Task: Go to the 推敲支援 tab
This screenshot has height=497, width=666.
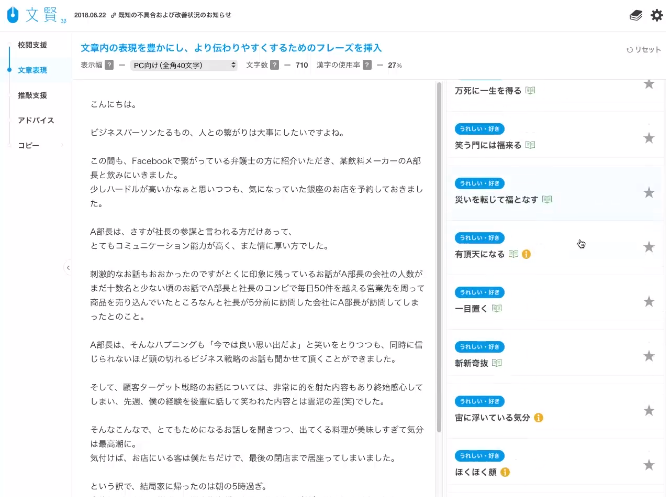Action: pyautogui.click(x=32, y=95)
